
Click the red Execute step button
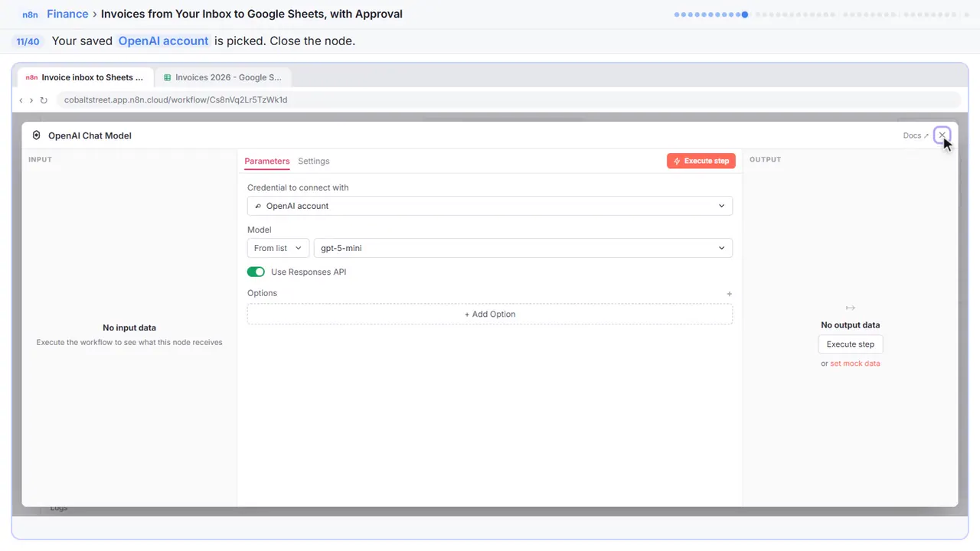click(x=701, y=161)
